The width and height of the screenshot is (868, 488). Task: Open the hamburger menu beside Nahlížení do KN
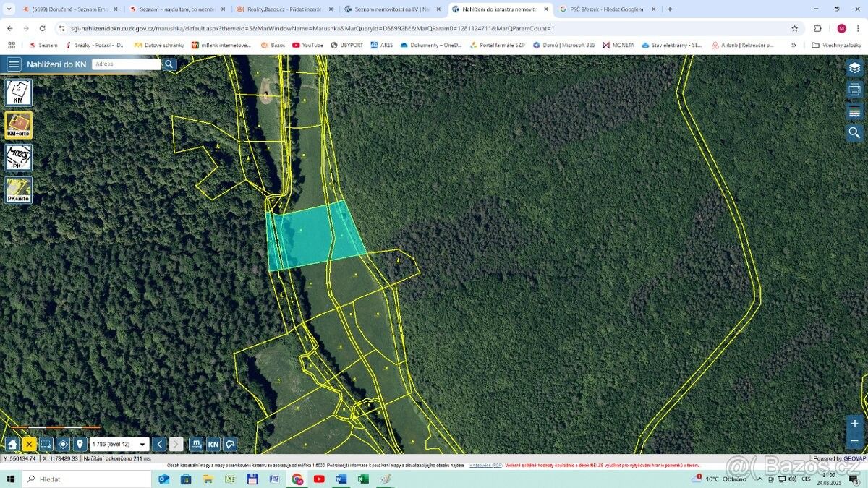[14, 64]
